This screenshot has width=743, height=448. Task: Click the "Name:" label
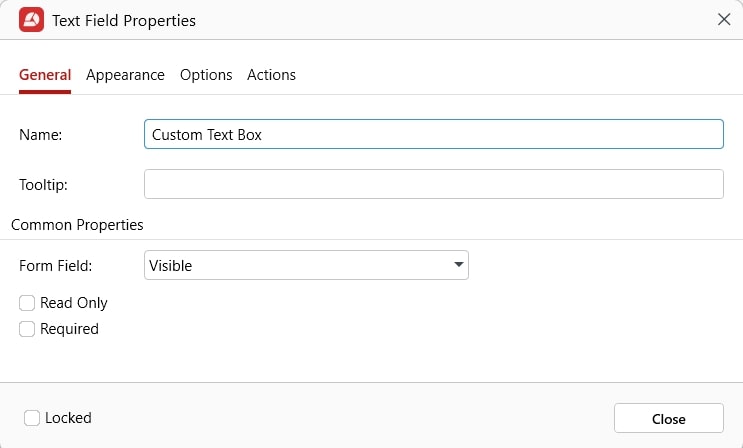[41, 134]
